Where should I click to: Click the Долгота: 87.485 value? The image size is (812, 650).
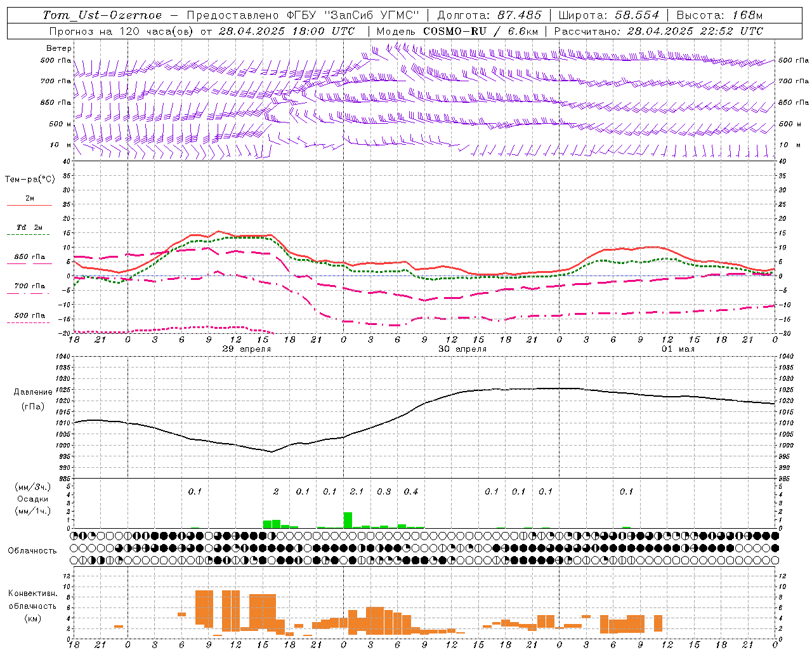click(489, 15)
